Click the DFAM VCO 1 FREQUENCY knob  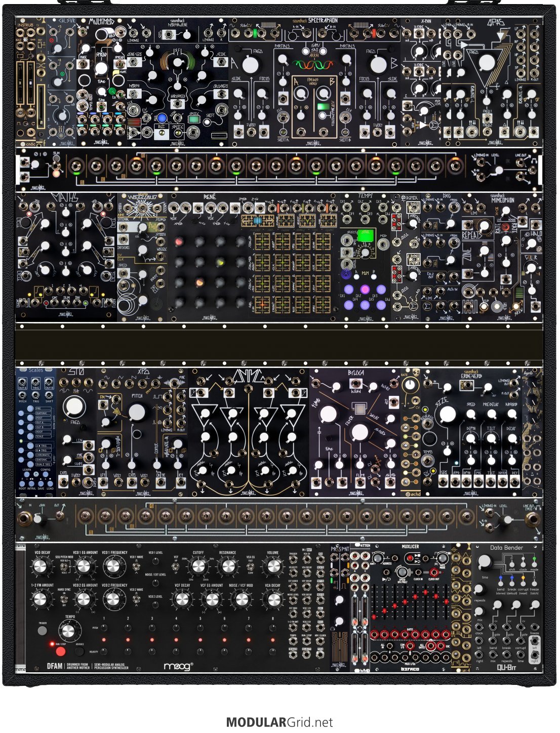(x=114, y=567)
